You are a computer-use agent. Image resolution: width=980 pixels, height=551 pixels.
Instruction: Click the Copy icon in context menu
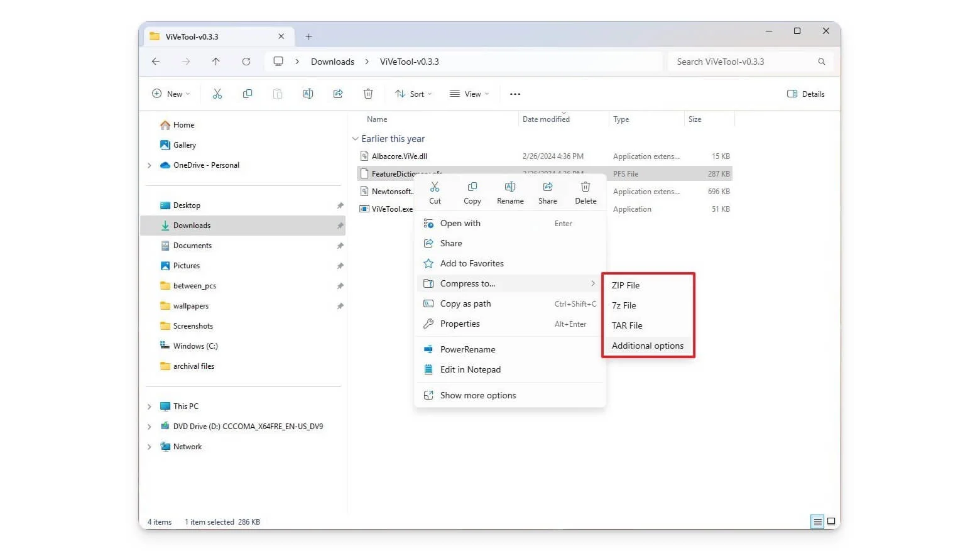point(472,188)
